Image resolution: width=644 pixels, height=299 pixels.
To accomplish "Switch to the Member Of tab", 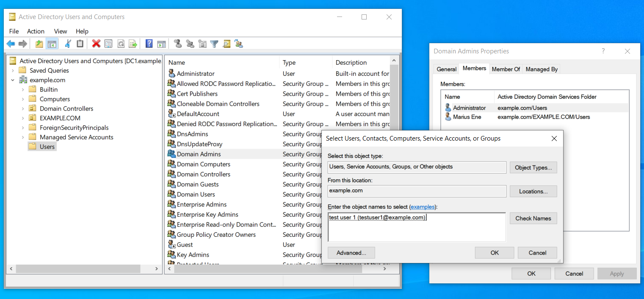I will [506, 69].
